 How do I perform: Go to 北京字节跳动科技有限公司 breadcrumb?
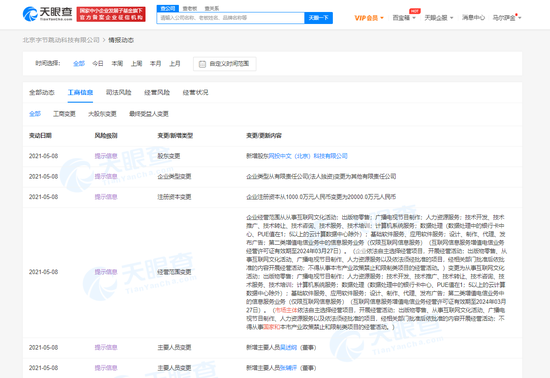[61, 40]
